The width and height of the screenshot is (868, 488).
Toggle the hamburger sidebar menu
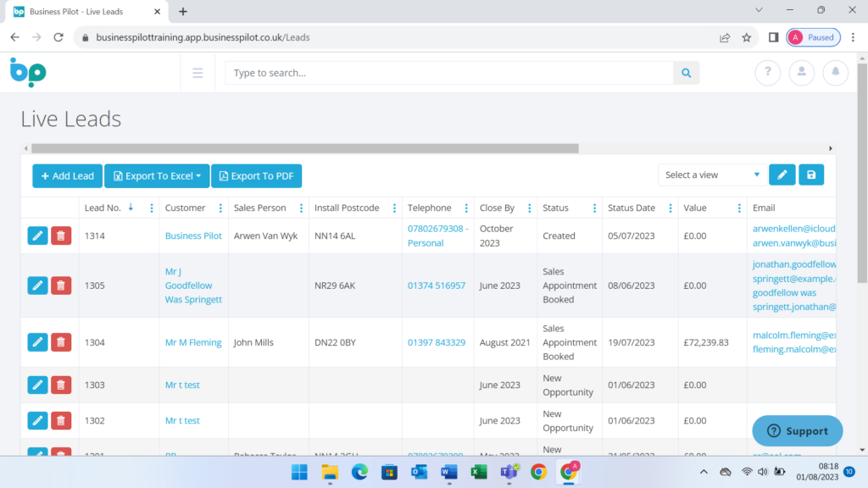coord(198,73)
